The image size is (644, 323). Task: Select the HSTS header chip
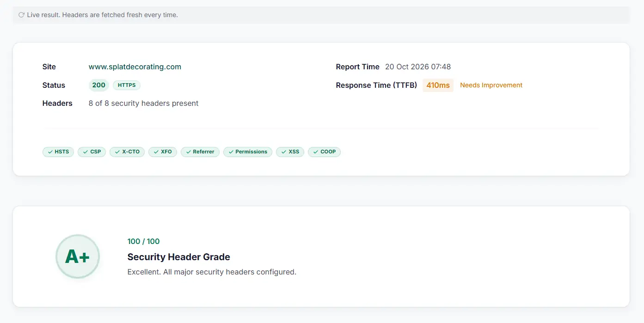click(58, 152)
